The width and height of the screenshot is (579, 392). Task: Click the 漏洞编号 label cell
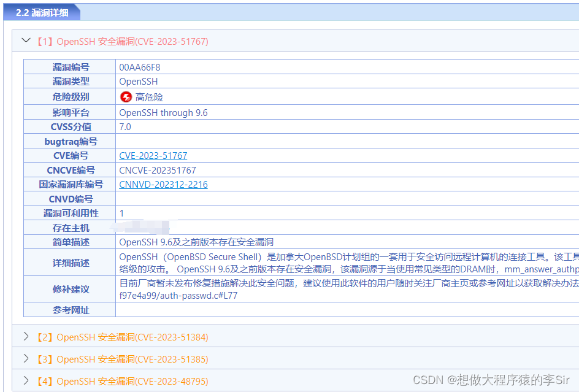coord(70,67)
